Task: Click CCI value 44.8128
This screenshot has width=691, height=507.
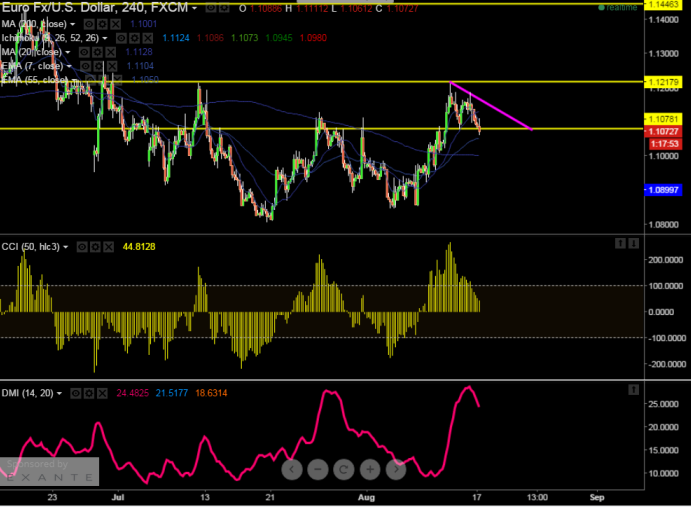Action: 139,247
